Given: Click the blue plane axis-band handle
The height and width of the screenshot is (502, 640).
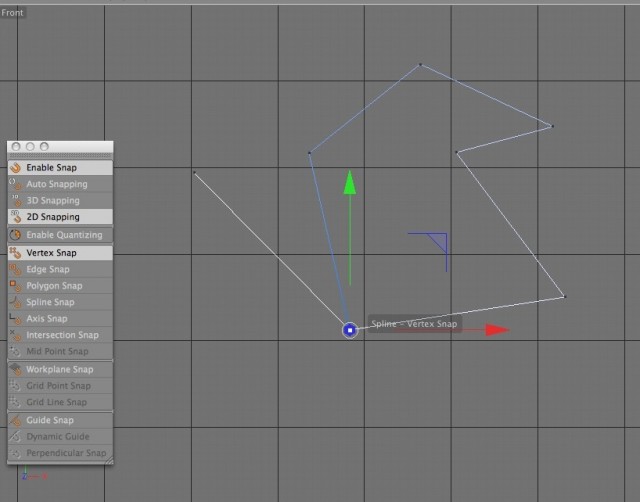Looking at the screenshot, I should [x=438, y=242].
